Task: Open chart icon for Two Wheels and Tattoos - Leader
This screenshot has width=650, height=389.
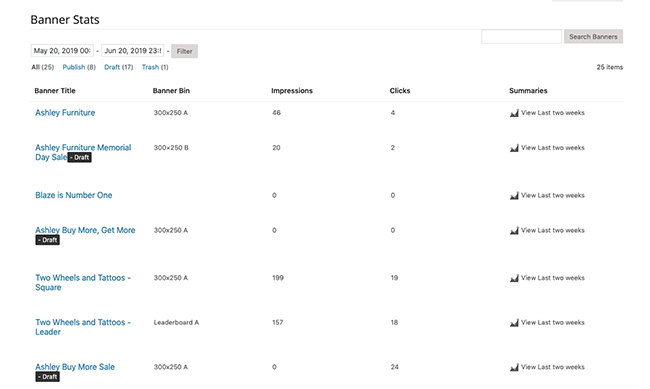Action: tap(514, 323)
